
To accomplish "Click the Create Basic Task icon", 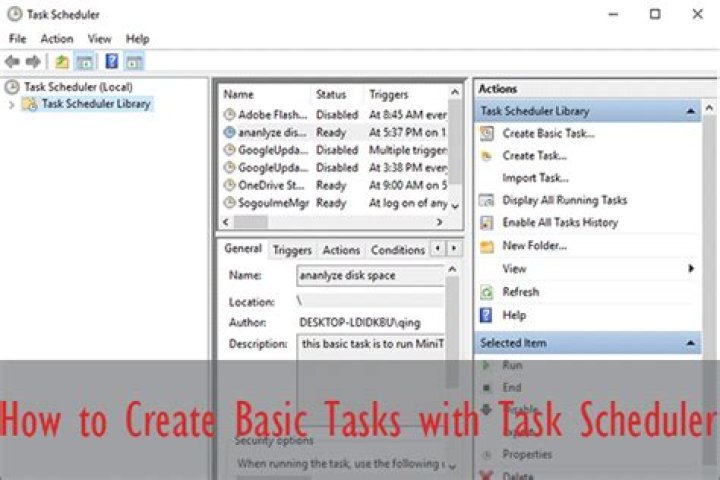I will (487, 134).
